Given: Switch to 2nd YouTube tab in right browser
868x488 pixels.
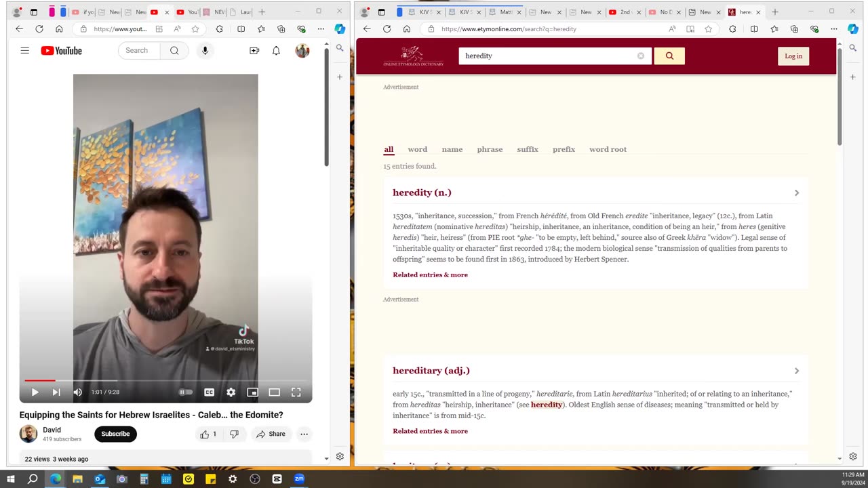Looking at the screenshot, I should click(623, 12).
